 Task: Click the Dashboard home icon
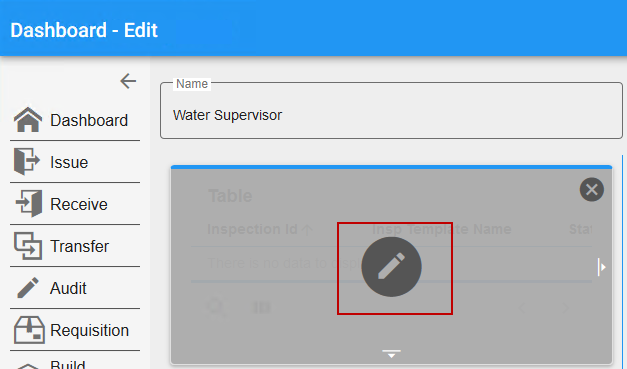(28, 120)
